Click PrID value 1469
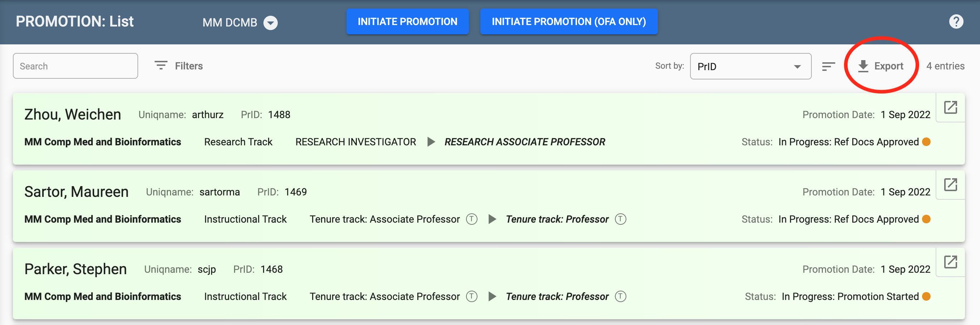Image resolution: width=980 pixels, height=325 pixels. [296, 192]
